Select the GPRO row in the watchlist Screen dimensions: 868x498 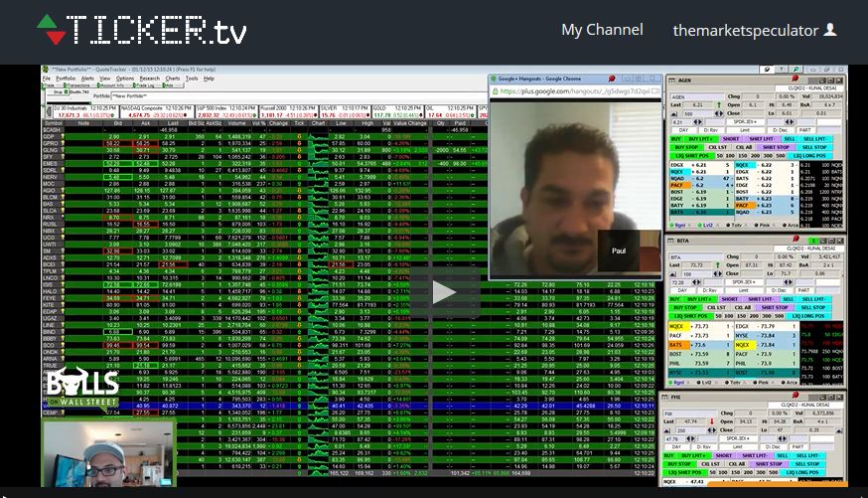click(x=264, y=143)
